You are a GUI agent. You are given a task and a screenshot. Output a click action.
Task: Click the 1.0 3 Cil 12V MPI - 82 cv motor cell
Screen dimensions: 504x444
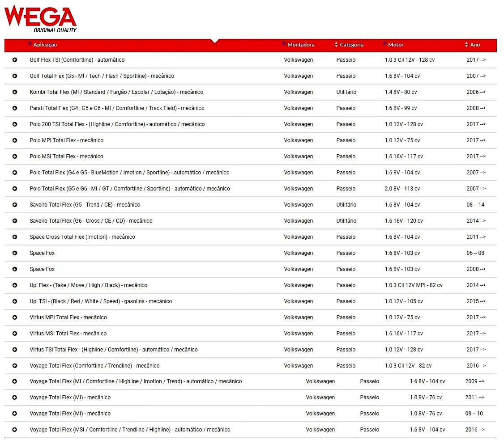pyautogui.click(x=413, y=285)
